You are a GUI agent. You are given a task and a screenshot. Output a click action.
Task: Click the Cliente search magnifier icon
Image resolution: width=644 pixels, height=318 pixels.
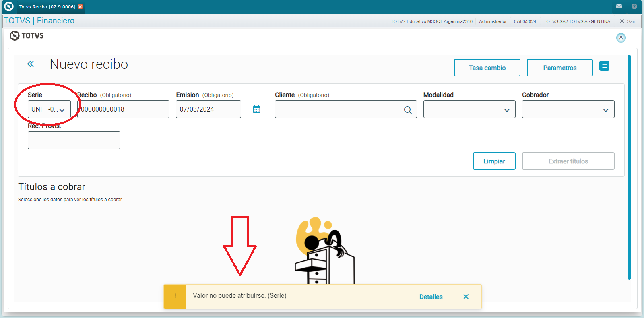408,110
